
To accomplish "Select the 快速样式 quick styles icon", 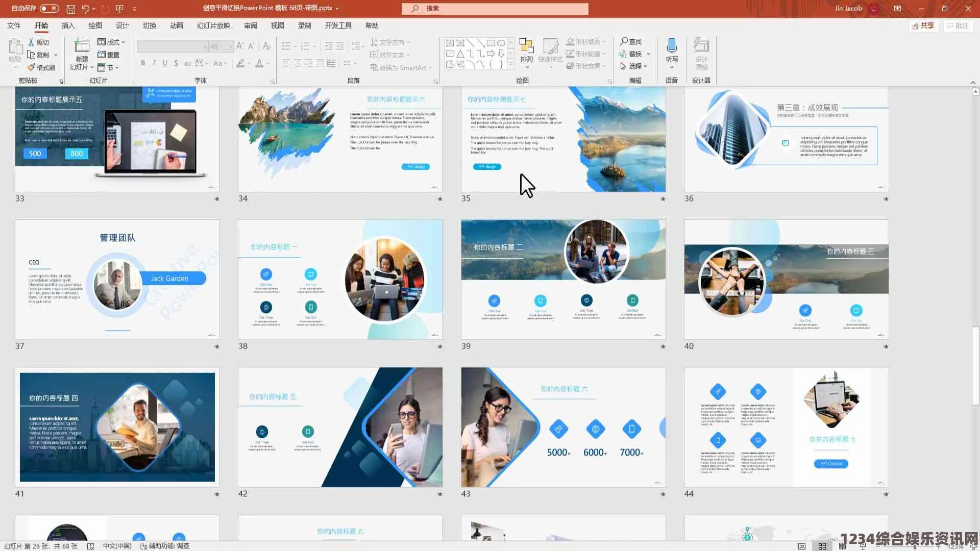I will (550, 54).
